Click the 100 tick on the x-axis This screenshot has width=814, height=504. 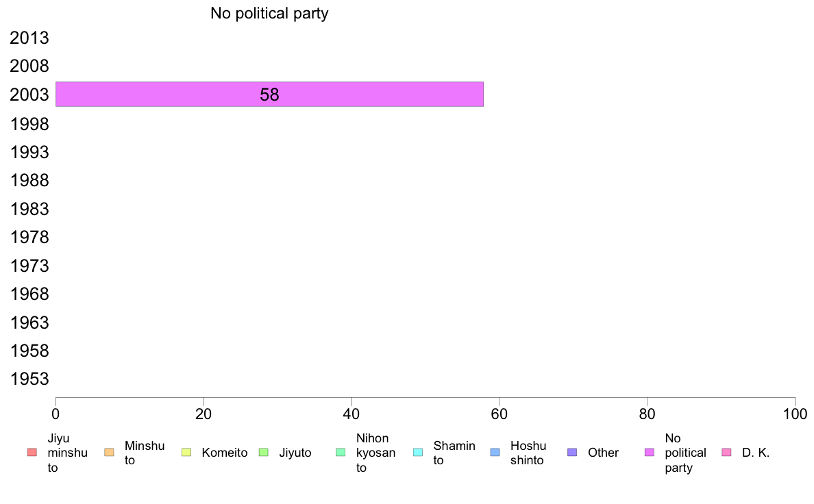(795, 414)
